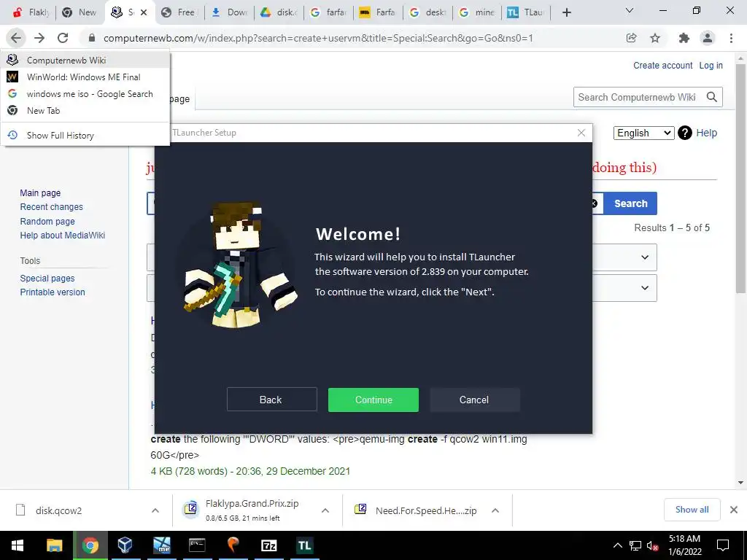Click the Share this page icon
Screen dimensions: 747x560
631,38
